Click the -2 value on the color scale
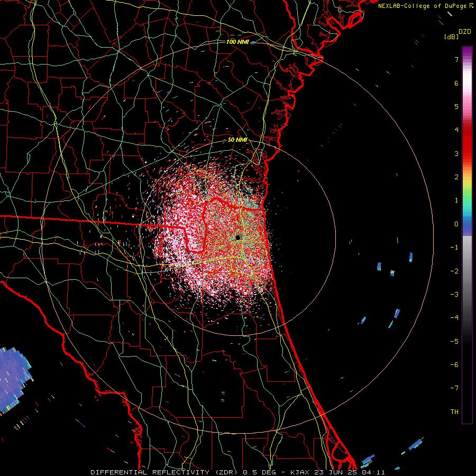 tap(454, 271)
